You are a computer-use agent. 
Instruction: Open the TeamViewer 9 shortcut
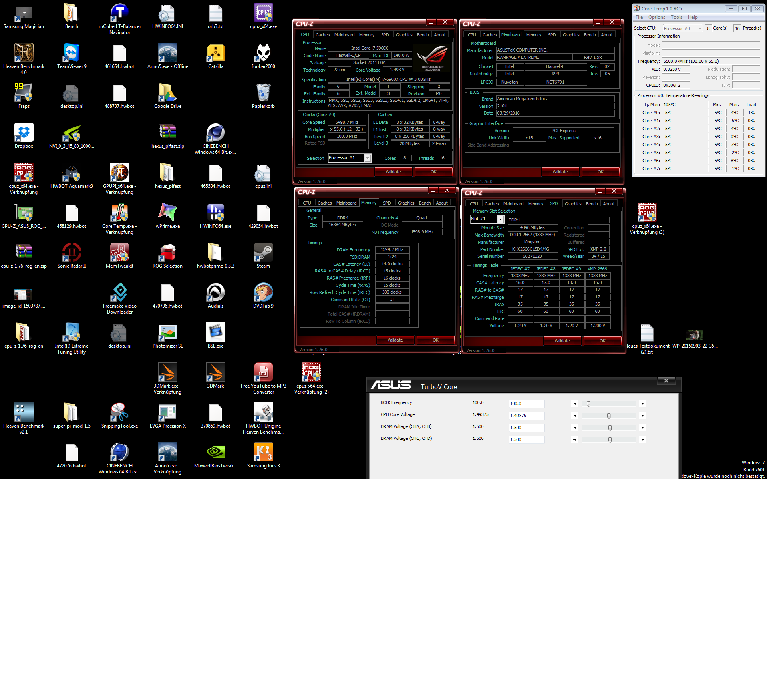coord(72,56)
